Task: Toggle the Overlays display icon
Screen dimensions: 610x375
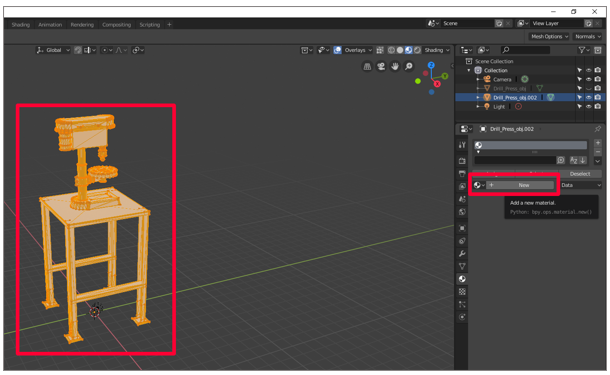Action: coord(337,50)
